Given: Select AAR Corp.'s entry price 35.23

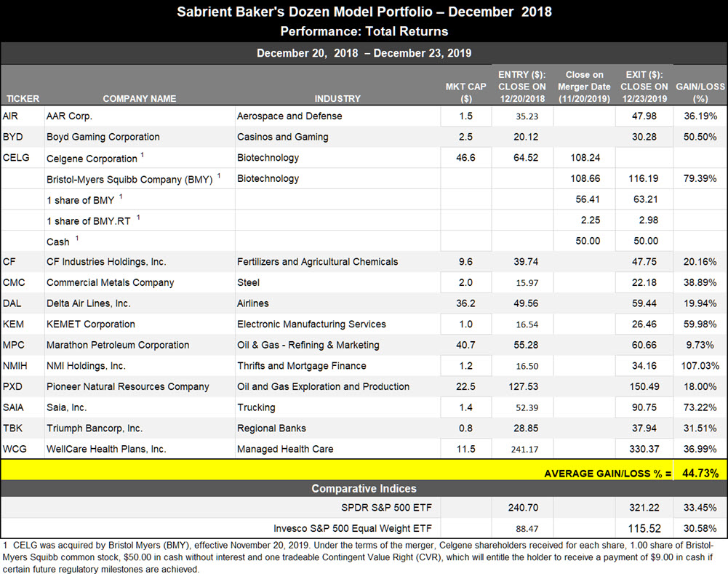Looking at the screenshot, I should 527,116.
